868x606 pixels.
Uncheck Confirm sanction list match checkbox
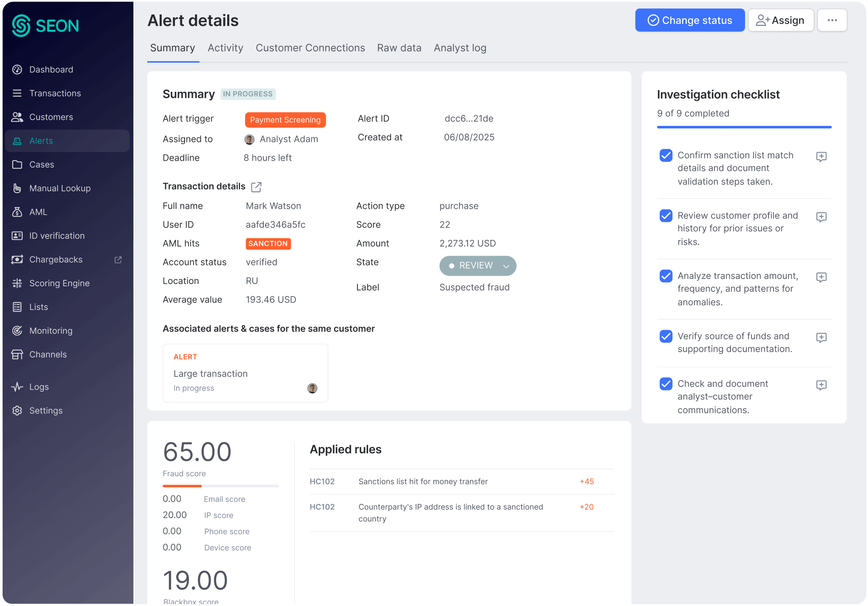click(666, 155)
